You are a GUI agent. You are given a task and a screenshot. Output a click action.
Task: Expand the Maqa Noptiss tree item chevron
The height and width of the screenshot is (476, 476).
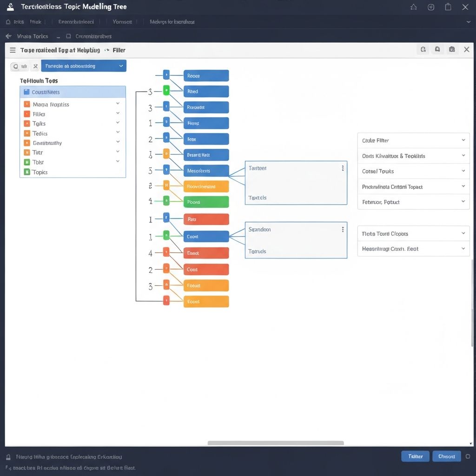tap(117, 104)
